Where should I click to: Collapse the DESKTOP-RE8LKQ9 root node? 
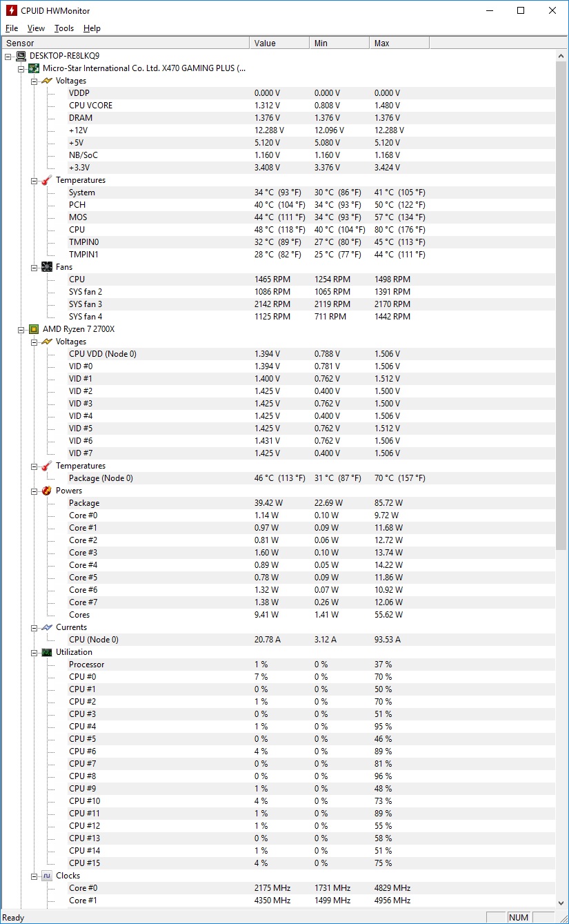point(8,56)
